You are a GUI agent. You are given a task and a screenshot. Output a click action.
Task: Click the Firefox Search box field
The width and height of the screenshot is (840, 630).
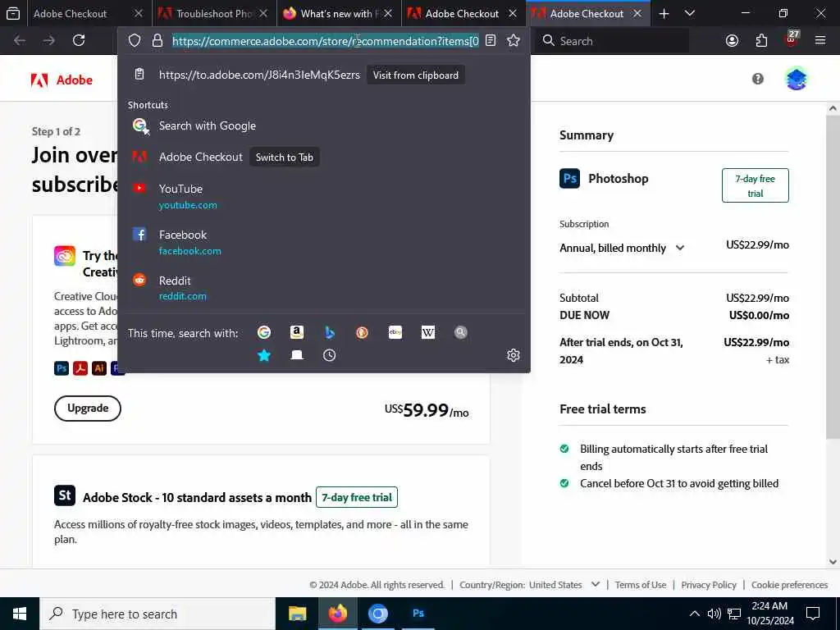pos(612,41)
